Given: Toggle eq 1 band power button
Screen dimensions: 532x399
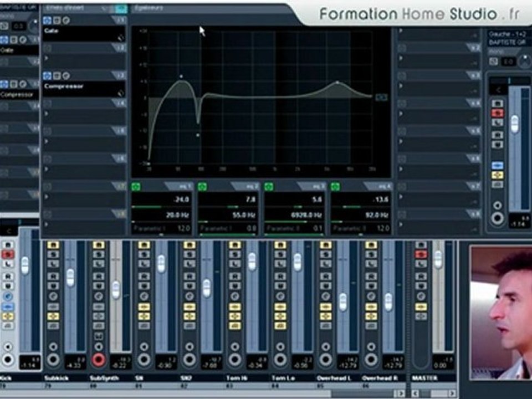Looking at the screenshot, I should (136, 186).
